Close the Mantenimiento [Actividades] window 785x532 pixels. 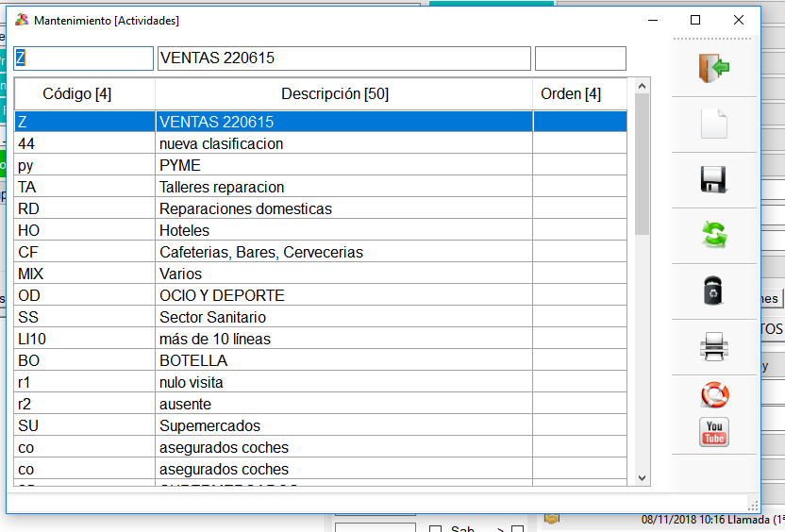pos(739,20)
